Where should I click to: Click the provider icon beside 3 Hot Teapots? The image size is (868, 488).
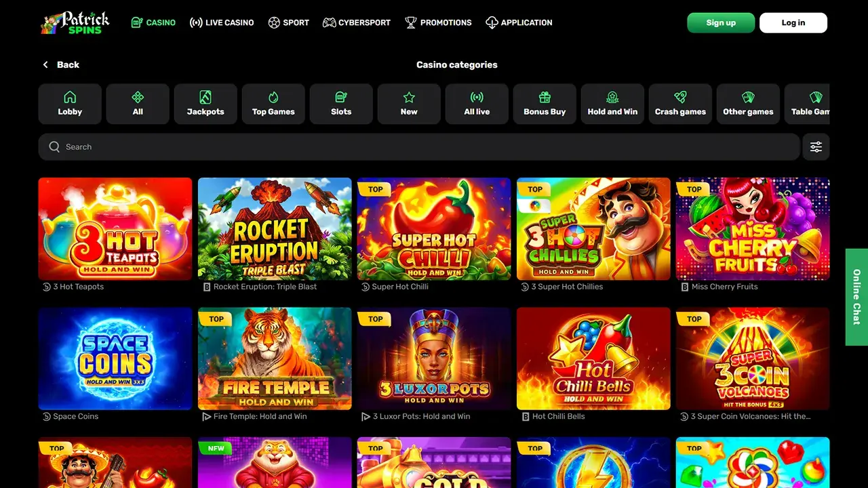pyautogui.click(x=47, y=287)
